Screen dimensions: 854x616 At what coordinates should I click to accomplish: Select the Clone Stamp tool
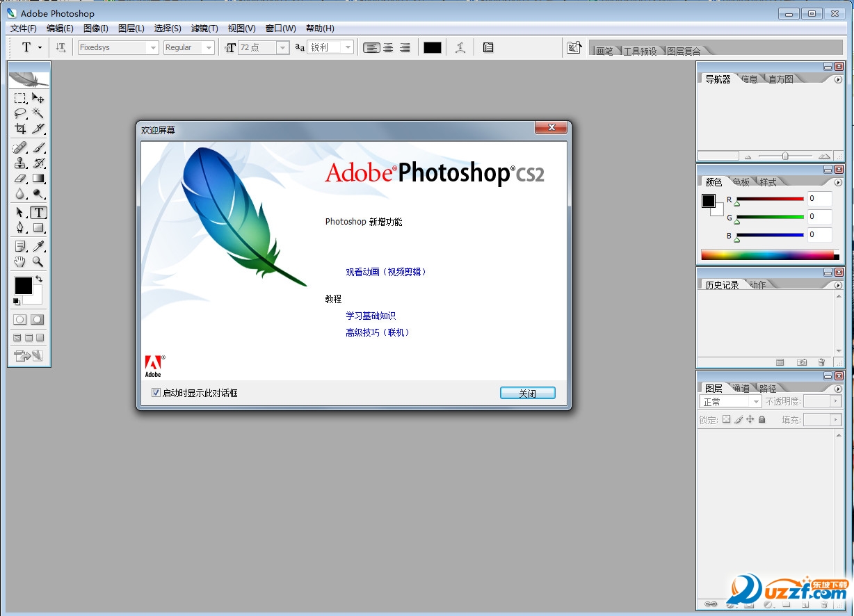pos(20,163)
